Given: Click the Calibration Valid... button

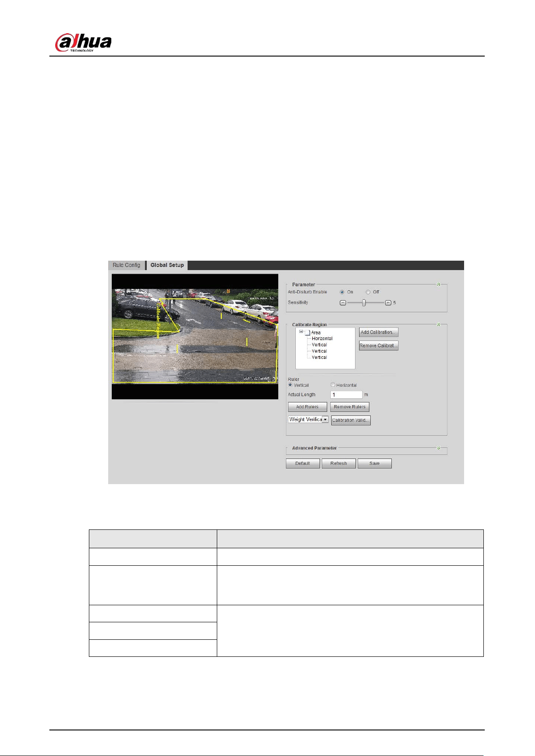Looking at the screenshot, I should point(351,420).
